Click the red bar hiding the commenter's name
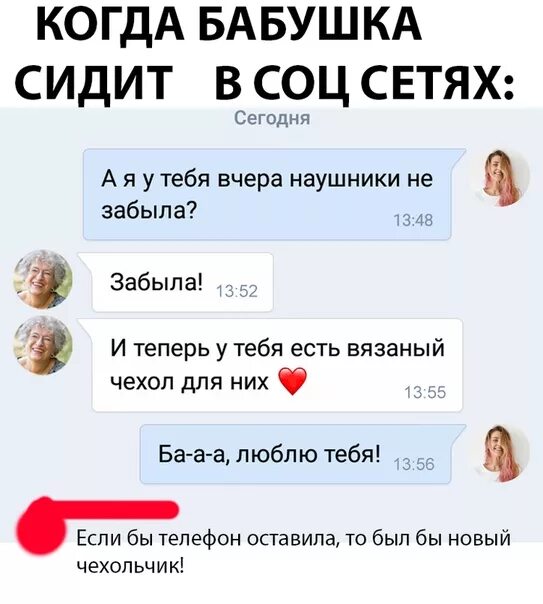 coord(116,510)
